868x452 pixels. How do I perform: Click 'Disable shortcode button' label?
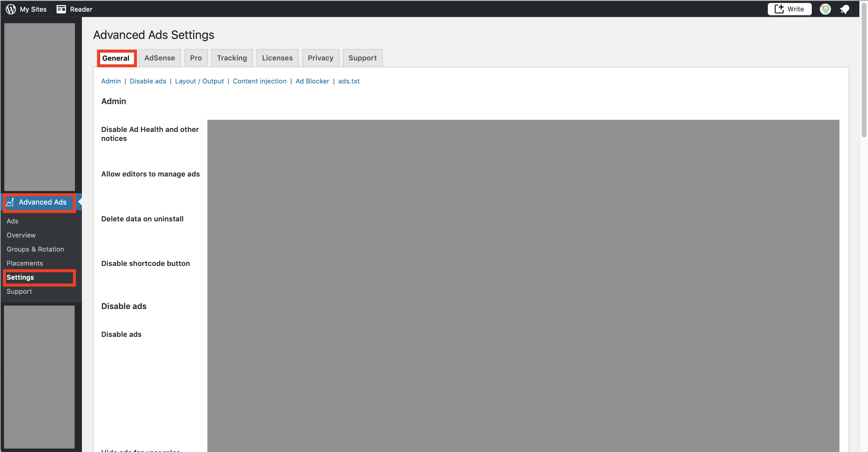pos(146,263)
